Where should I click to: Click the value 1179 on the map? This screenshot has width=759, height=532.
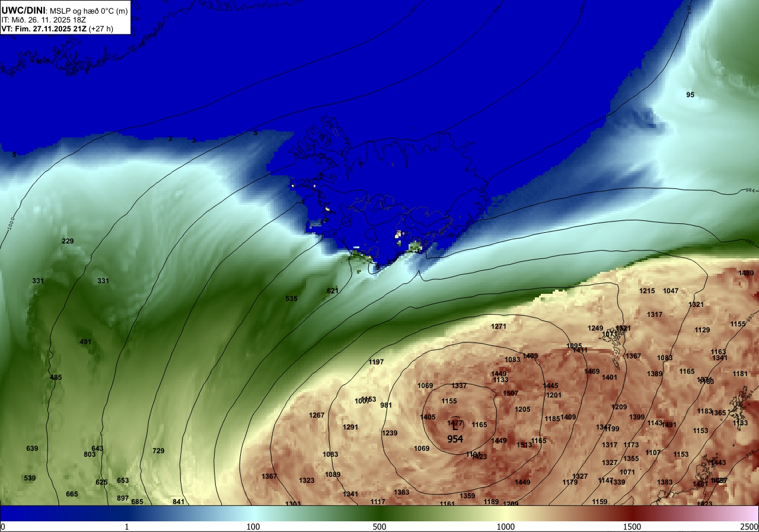[570, 482]
